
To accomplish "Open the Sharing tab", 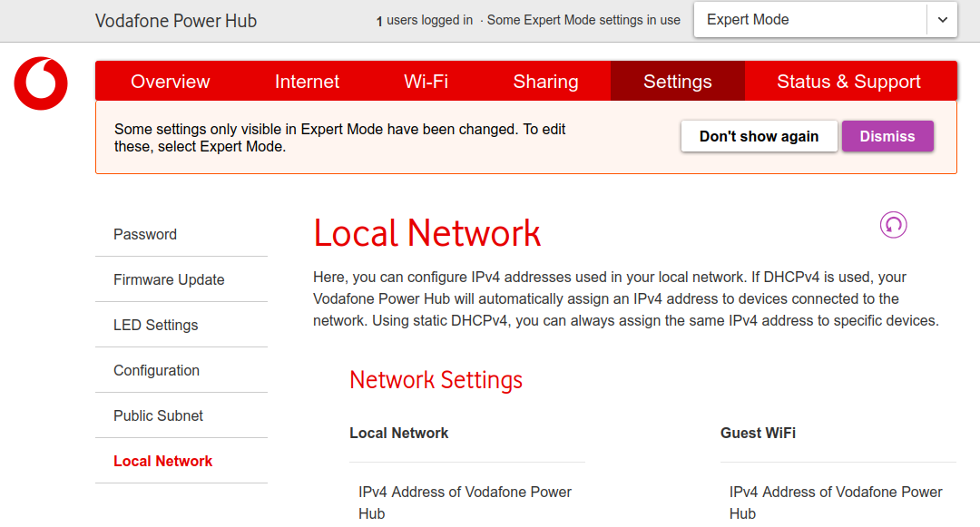I will [x=545, y=81].
